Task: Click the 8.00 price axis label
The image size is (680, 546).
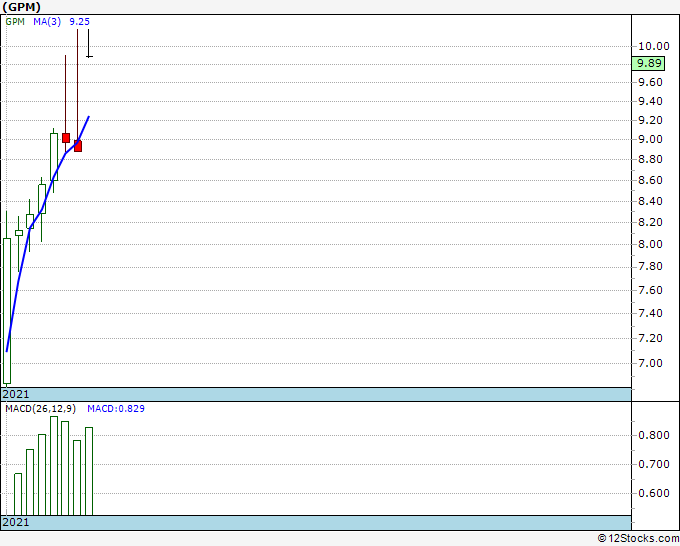Action: (650, 244)
